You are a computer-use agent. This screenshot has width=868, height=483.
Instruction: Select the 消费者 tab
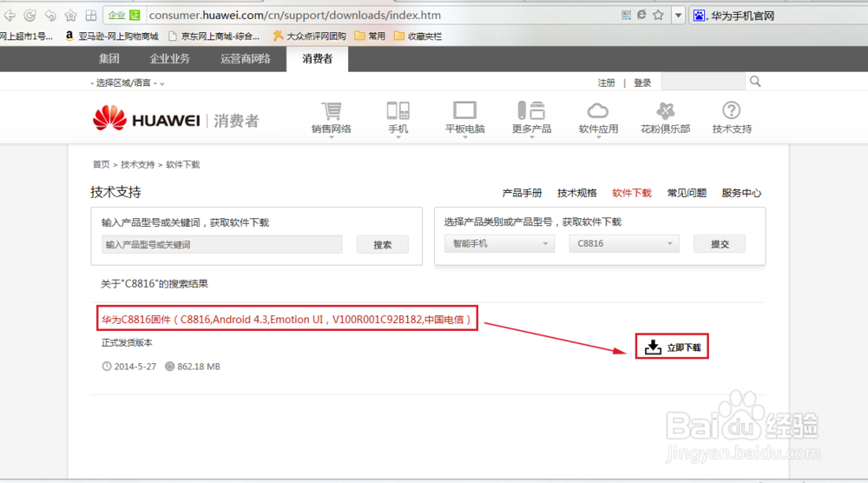(x=317, y=59)
